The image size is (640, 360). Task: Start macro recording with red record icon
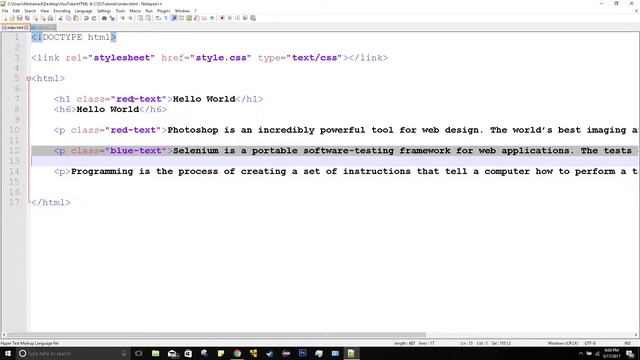pos(222,18)
